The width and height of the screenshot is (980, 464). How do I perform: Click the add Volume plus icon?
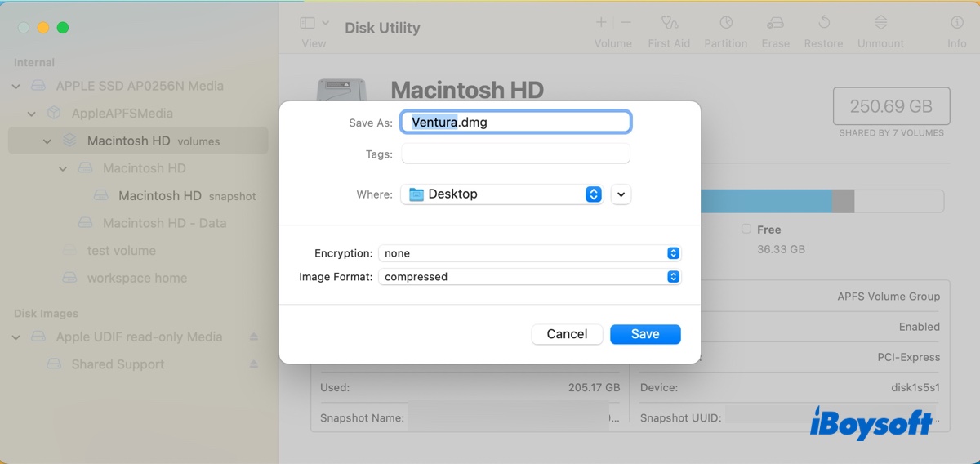(x=601, y=23)
